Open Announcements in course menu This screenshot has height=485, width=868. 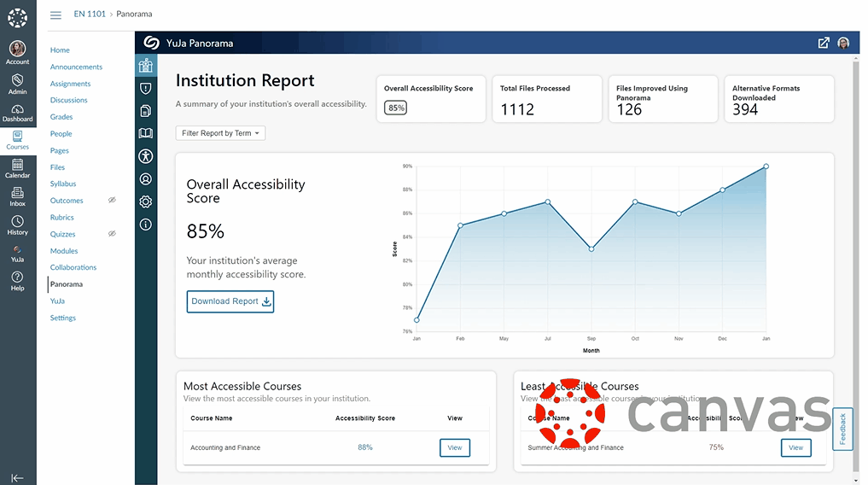[77, 67]
